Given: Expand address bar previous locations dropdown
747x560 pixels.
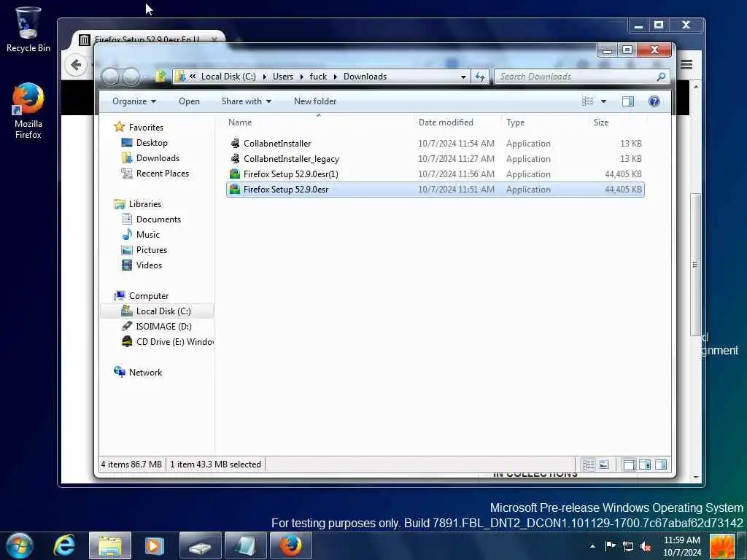Looking at the screenshot, I should click(x=463, y=77).
